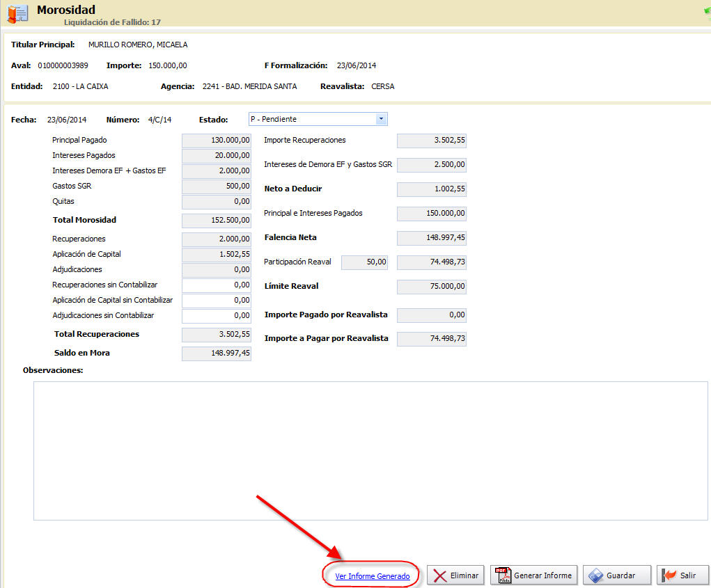Click the Adjudicaciones value field
Image resolution: width=711 pixels, height=588 pixels.
[217, 270]
